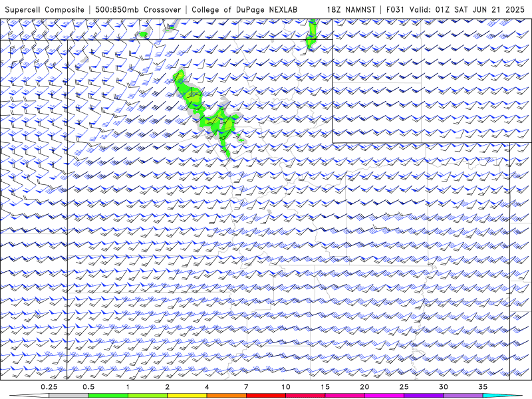Click the '500:850mb Crossover' header text

138,9
